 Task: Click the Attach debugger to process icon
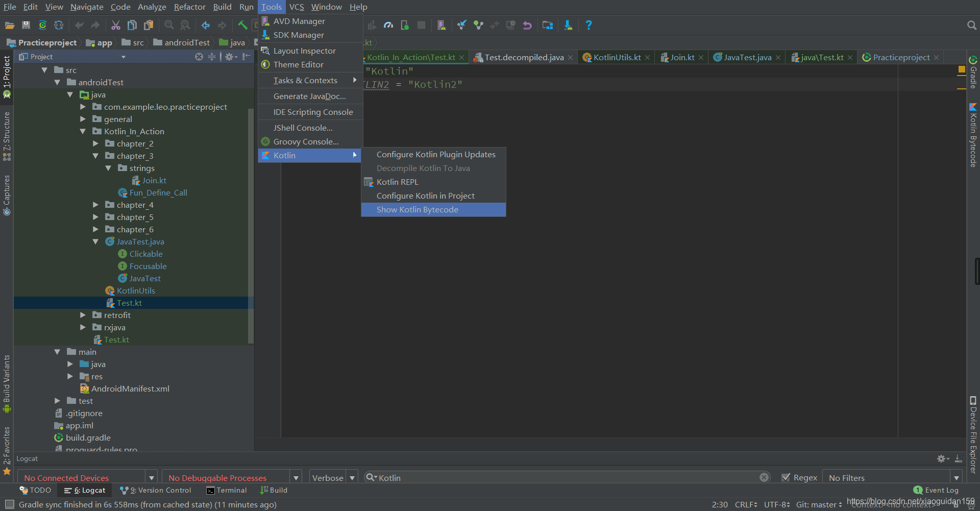pos(405,25)
